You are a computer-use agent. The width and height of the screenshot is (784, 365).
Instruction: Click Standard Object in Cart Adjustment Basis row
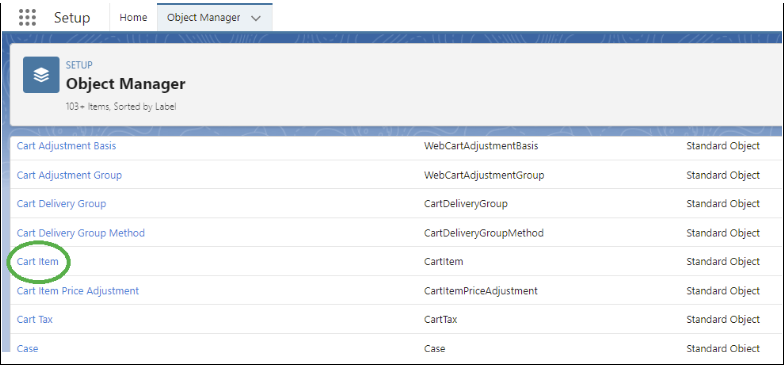723,146
